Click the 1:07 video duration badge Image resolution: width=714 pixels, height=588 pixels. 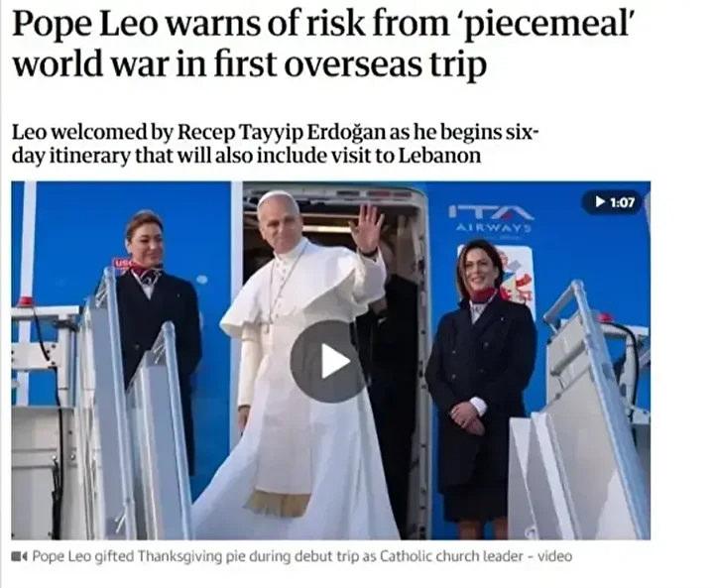[614, 201]
